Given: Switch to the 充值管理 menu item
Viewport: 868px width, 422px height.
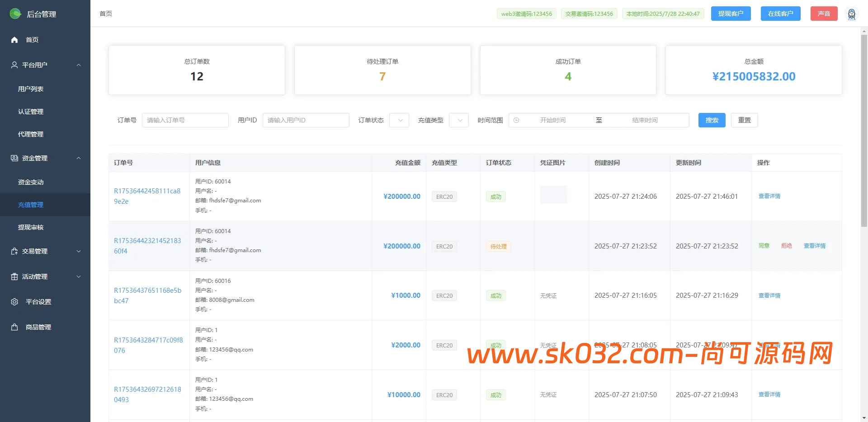Looking at the screenshot, I should [x=30, y=205].
